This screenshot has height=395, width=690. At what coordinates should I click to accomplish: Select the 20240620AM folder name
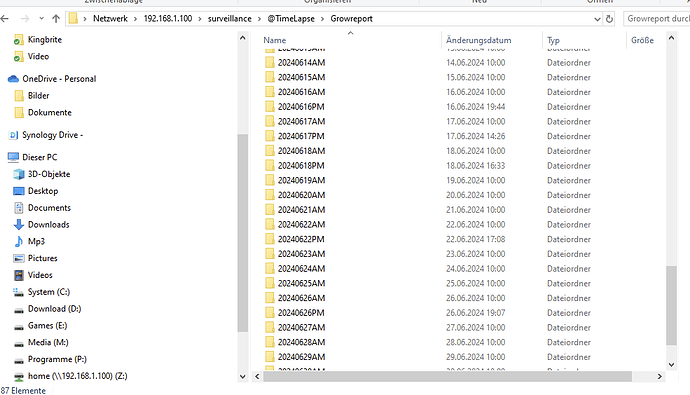(301, 195)
